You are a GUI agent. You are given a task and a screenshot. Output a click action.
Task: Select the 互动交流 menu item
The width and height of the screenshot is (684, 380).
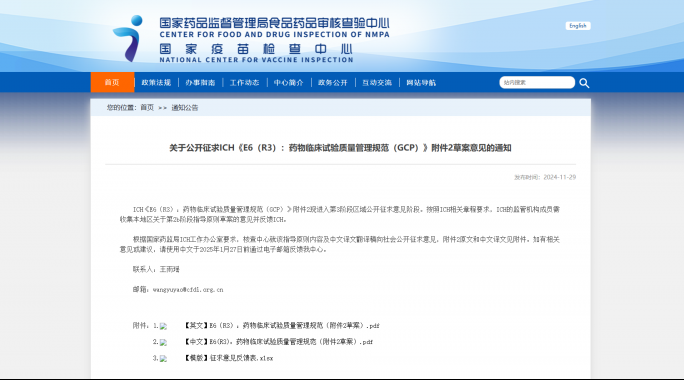[377, 83]
